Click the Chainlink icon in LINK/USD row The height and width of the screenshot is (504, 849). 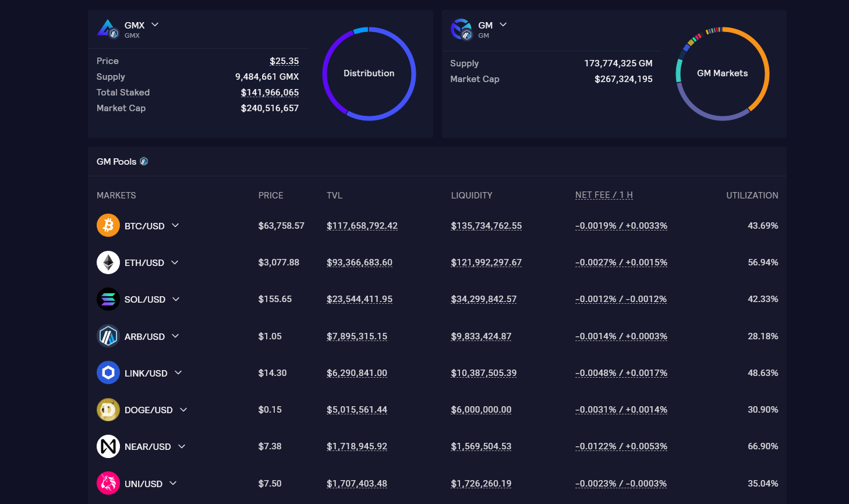tap(108, 373)
